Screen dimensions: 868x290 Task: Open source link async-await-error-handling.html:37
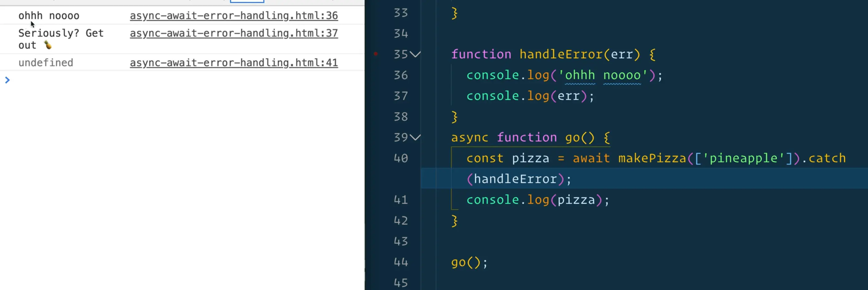tap(234, 33)
